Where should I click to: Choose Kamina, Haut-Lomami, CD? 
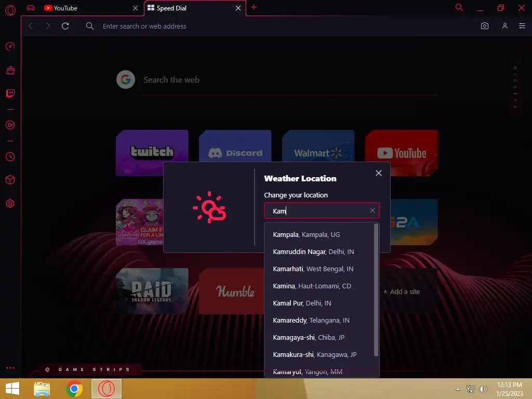319,286
